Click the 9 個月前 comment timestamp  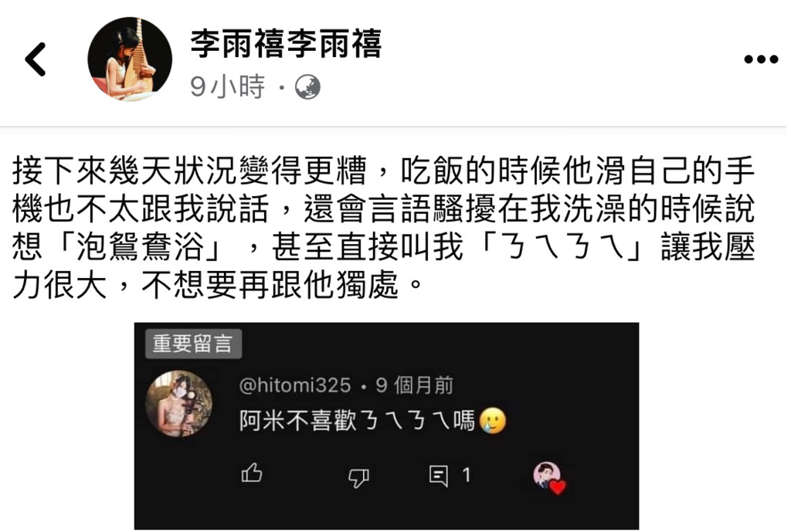414,386
